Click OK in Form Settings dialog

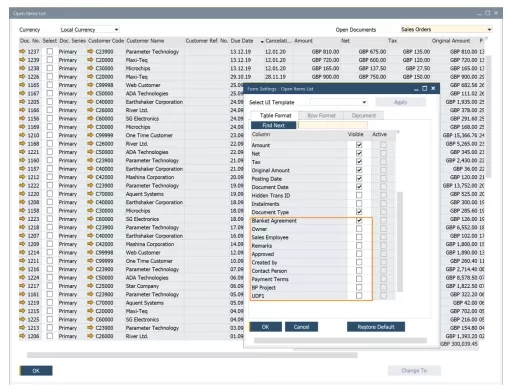tap(265, 327)
